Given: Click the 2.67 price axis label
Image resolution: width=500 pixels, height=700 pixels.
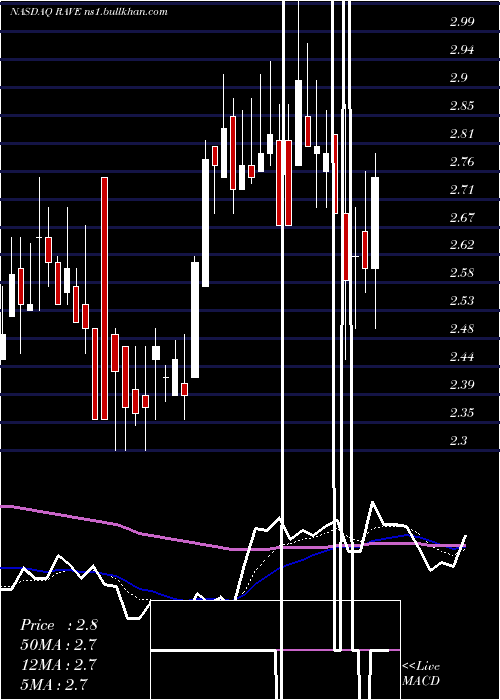Looking at the screenshot, I should 462,217.
